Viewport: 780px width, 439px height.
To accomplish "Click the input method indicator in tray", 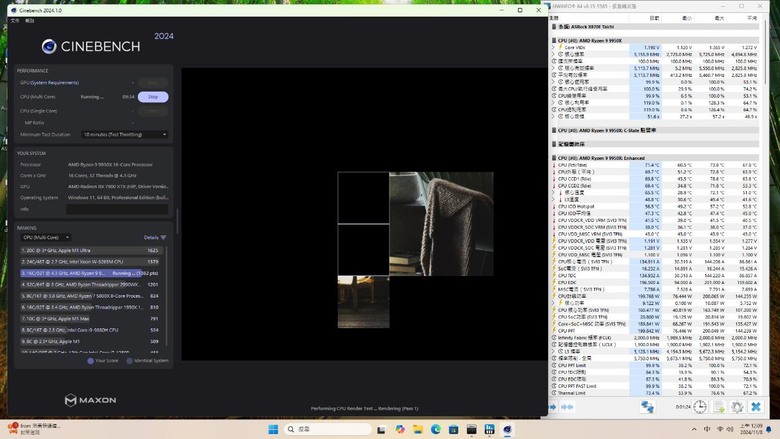I will [x=707, y=430].
